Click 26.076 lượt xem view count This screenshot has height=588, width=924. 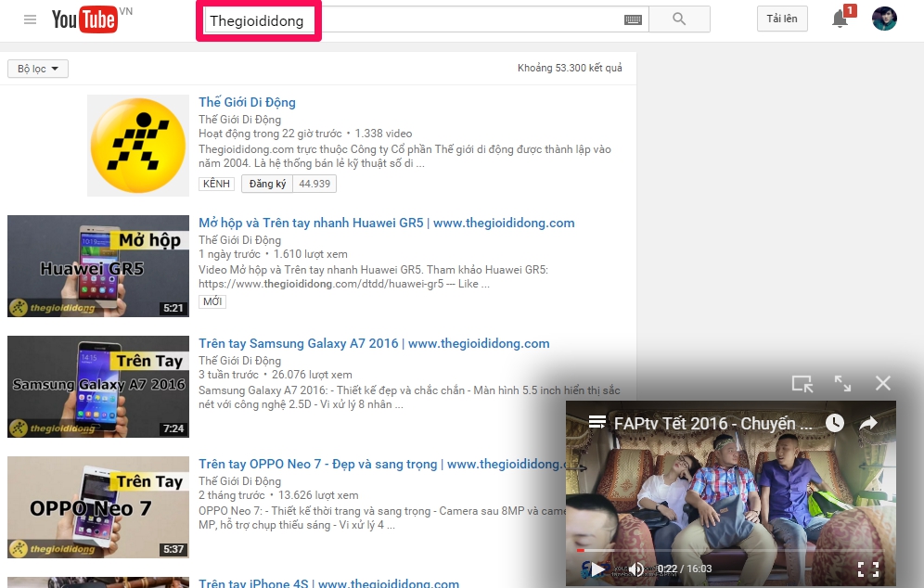(312, 375)
